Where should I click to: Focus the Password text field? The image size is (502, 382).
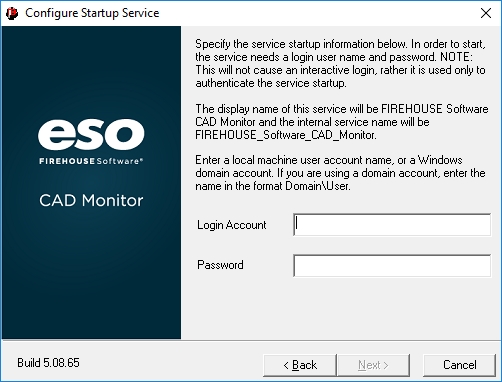click(392, 266)
